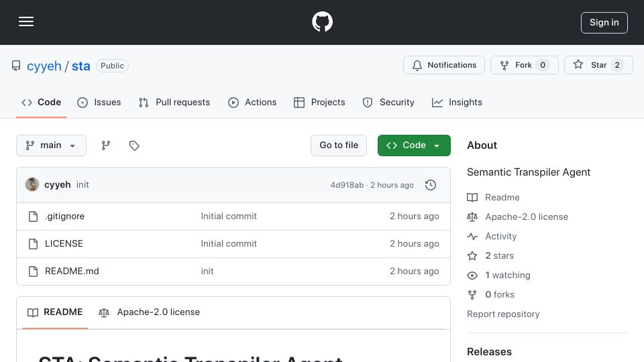Open the README.md file

72,271
